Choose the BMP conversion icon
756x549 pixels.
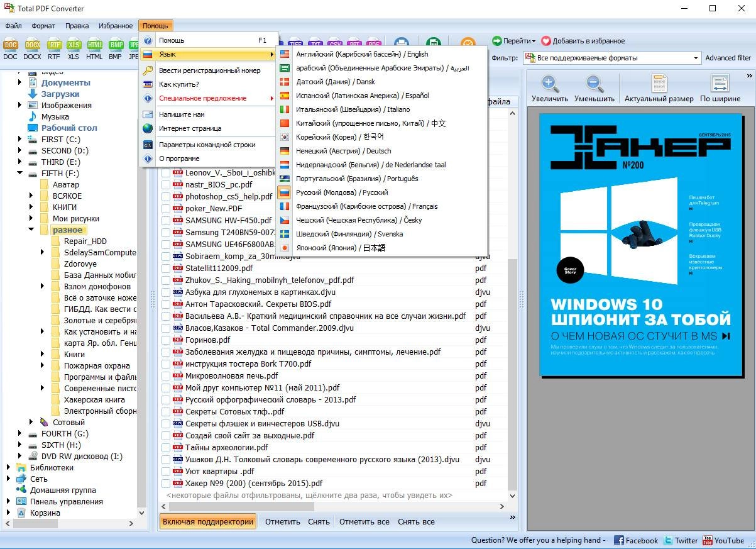(115, 48)
